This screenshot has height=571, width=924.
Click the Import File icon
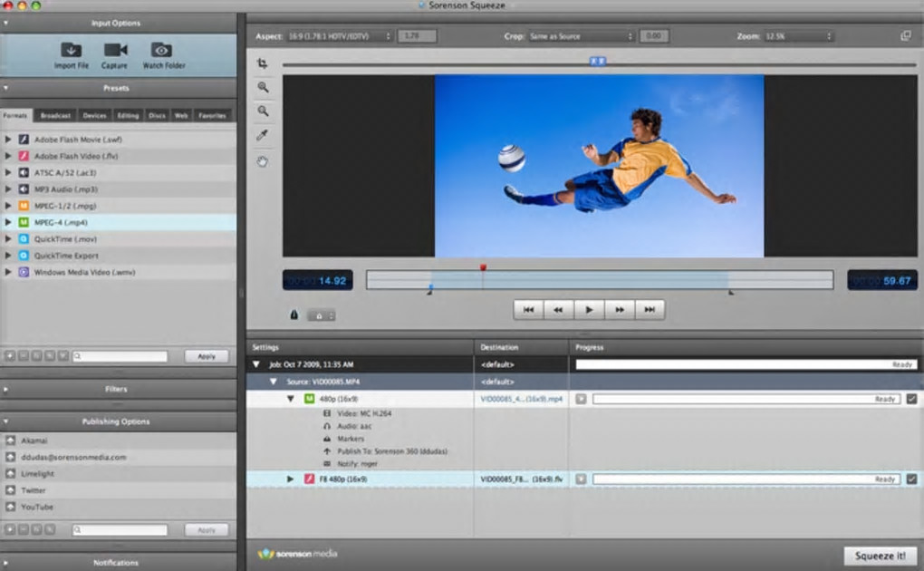[71, 50]
